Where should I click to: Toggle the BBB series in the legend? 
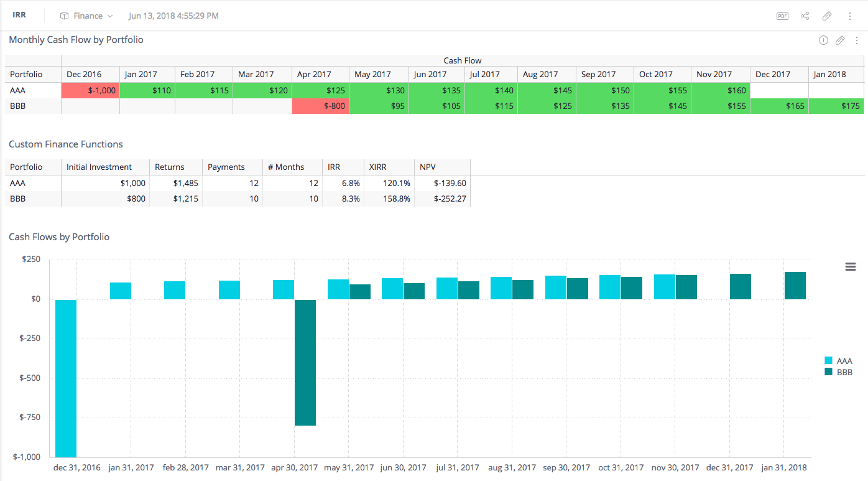838,372
